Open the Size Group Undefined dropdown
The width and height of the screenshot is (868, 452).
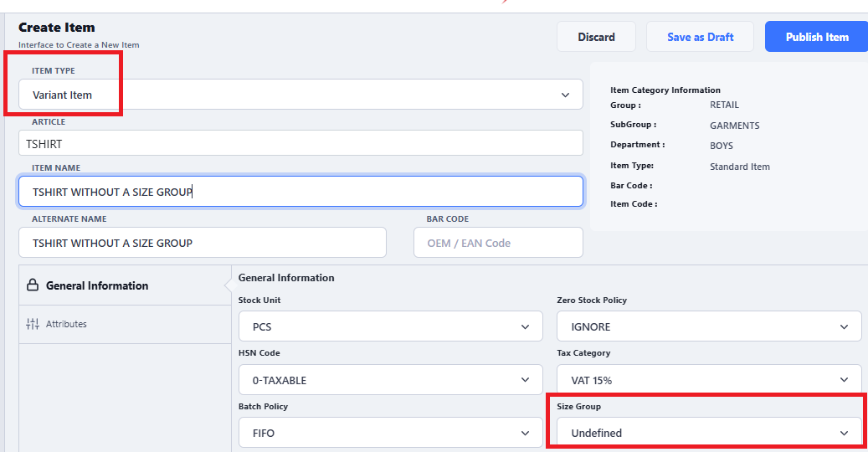[708, 433]
